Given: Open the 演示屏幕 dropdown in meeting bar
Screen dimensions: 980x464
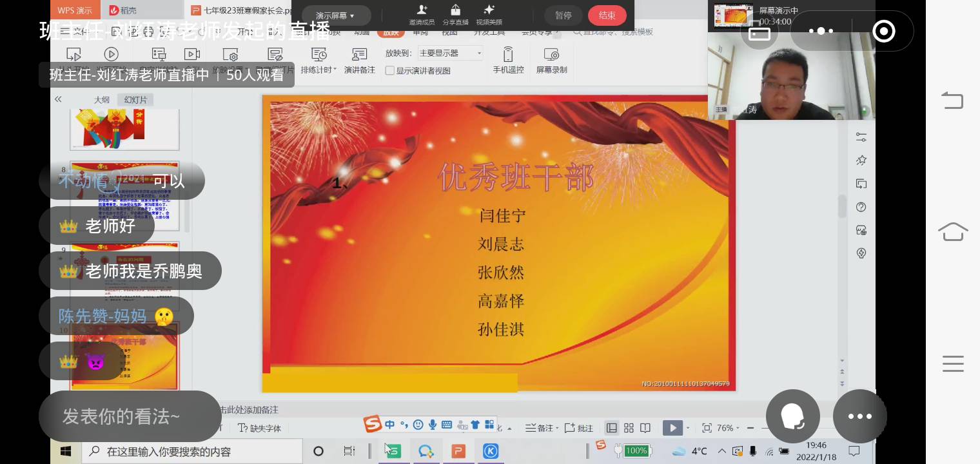Looking at the screenshot, I should tap(335, 15).
